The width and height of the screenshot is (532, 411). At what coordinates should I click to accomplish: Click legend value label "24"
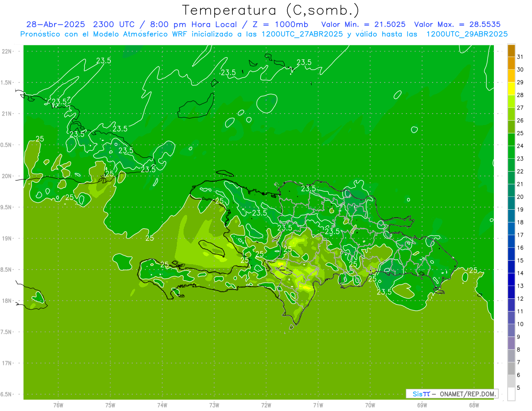pyautogui.click(x=520, y=146)
